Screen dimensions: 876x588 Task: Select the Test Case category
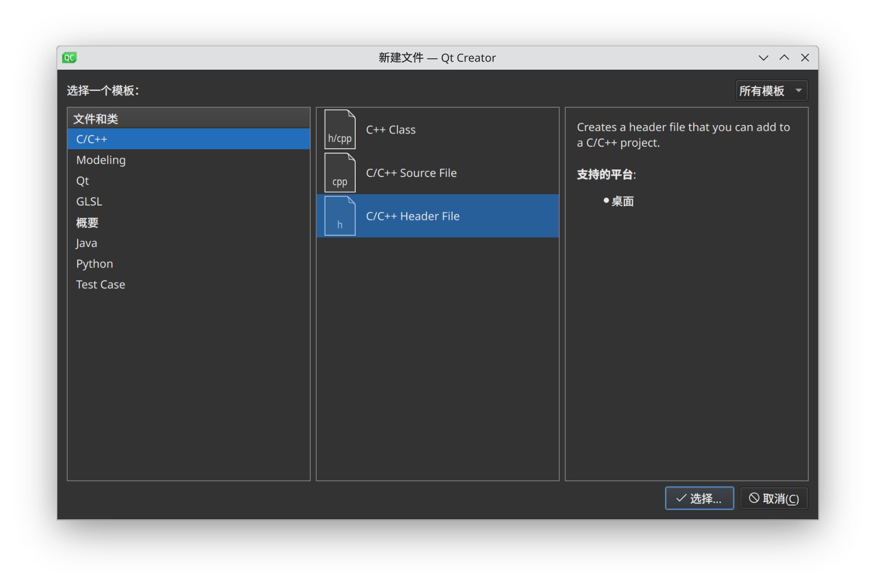189,285
